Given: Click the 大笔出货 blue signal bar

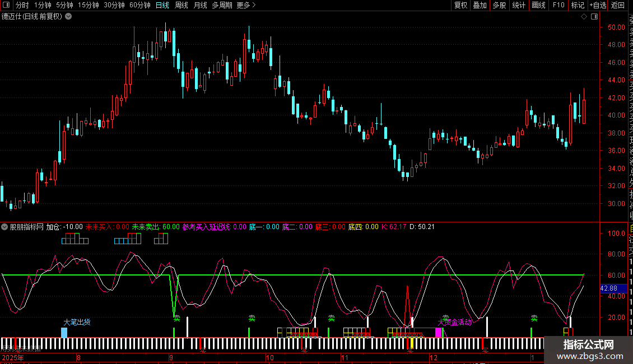Looking at the screenshot, I should tap(64, 333).
